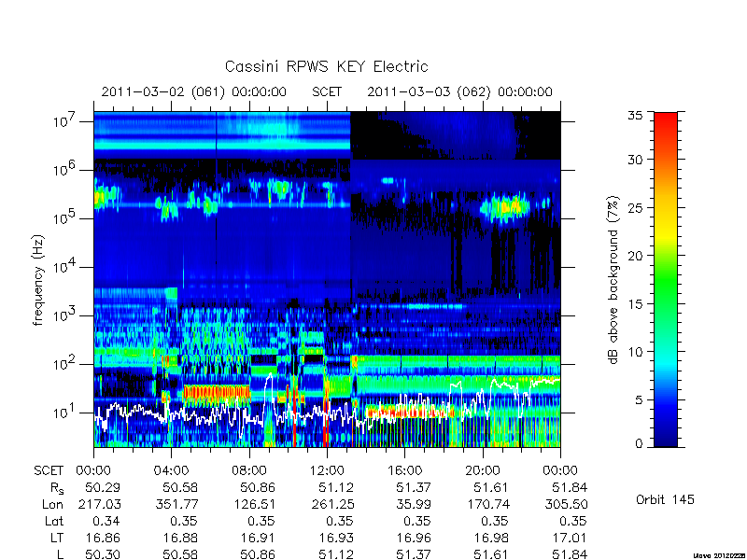
Task: Click colorbar tick value 0
Action: (639, 444)
